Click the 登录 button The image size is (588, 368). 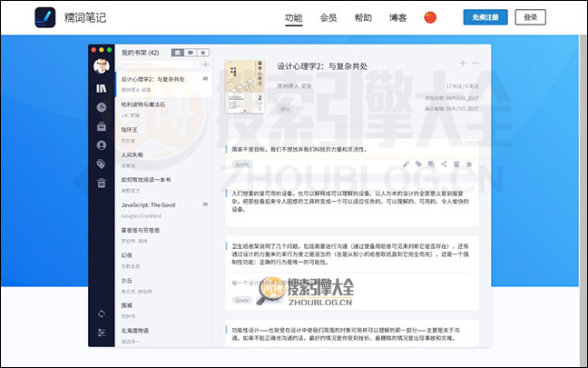pyautogui.click(x=530, y=17)
